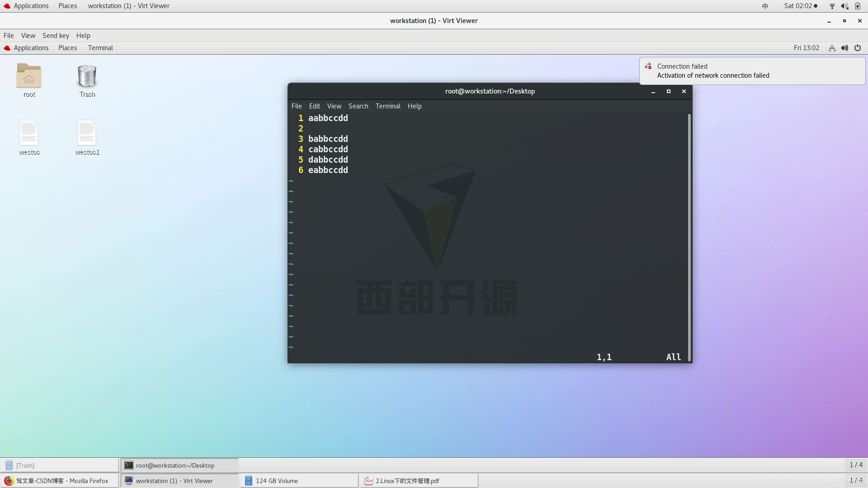Open the westos1 file on Desktop
The height and width of the screenshot is (488, 868).
[x=87, y=138]
